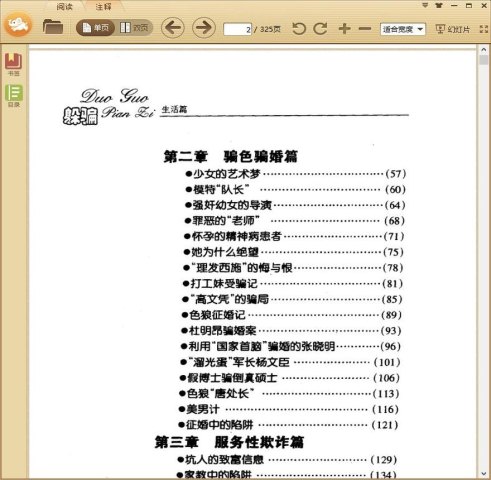Rotate page clockwise
The image size is (491, 480).
[320, 29]
